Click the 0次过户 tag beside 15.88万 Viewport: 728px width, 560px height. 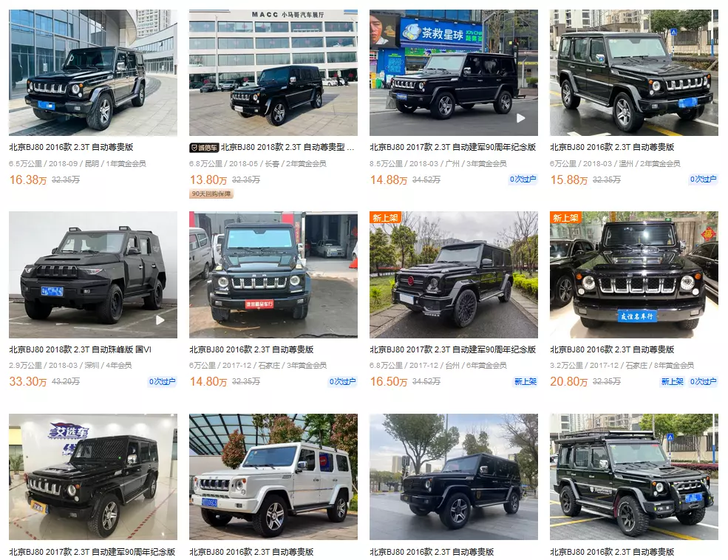click(x=703, y=179)
